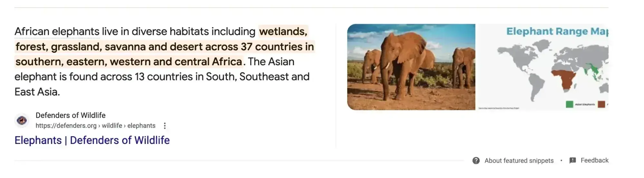644x178 pixels.
Task: Click the brown legend swatch on map
Action: click(601, 104)
